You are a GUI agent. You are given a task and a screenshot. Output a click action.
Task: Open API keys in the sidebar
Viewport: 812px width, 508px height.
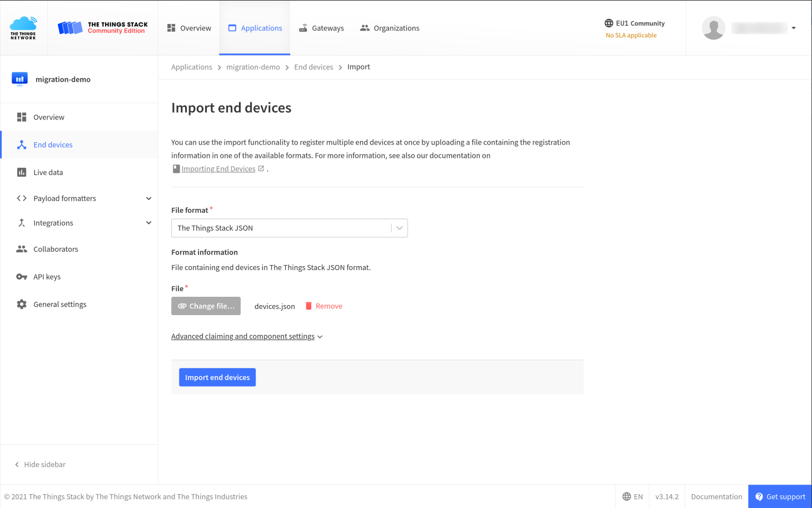(79, 277)
